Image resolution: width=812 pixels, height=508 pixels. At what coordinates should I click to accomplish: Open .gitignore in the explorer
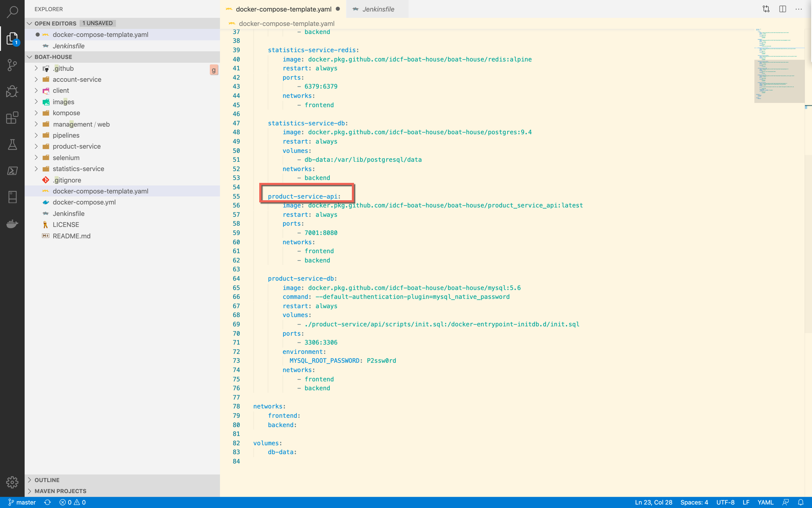pyautogui.click(x=122, y=180)
